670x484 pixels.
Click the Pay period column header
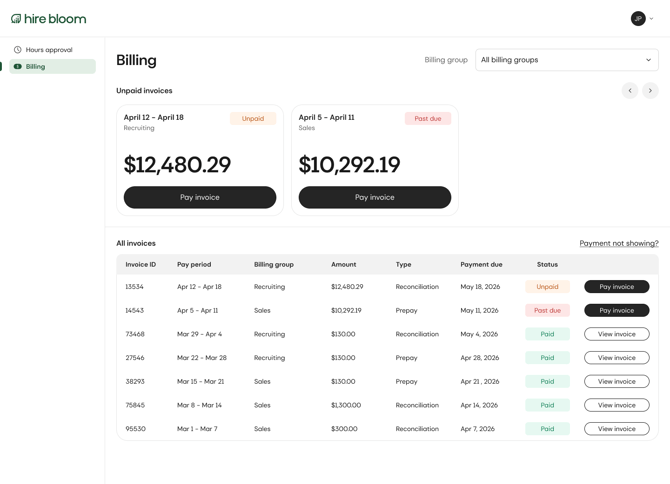[194, 264]
